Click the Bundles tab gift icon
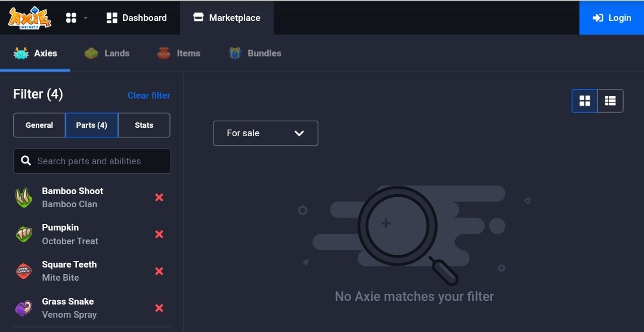 point(234,54)
